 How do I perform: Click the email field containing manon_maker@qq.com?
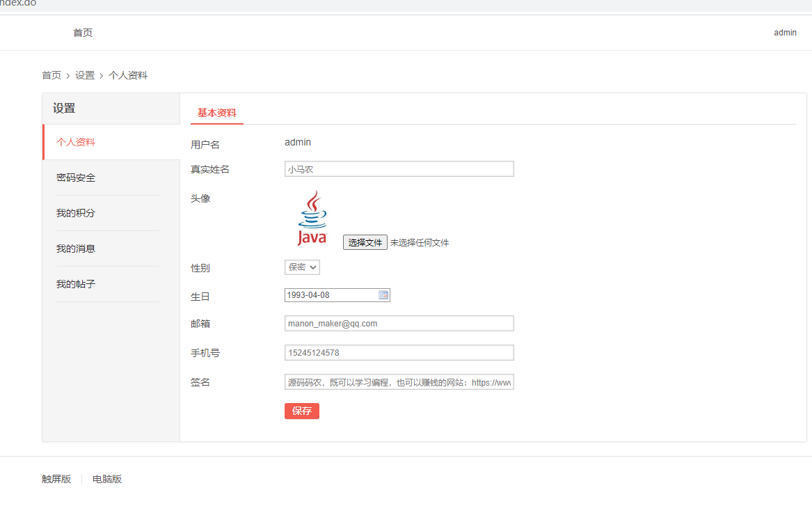[399, 323]
